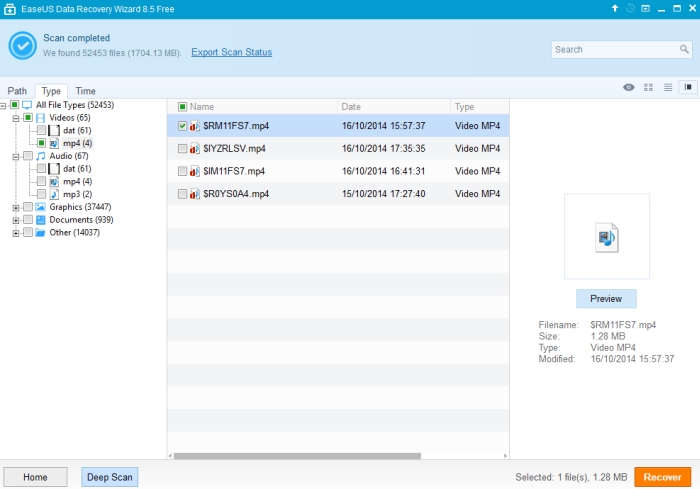Click the date 16/10/2014 17:35:35

(x=383, y=149)
